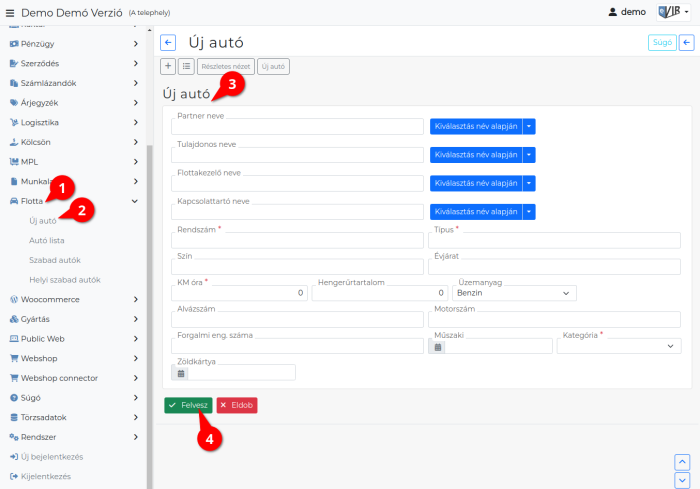Screen dimensions: 700x489
Task: Click the top-right back arrow next to Súgó
Action: [686, 43]
